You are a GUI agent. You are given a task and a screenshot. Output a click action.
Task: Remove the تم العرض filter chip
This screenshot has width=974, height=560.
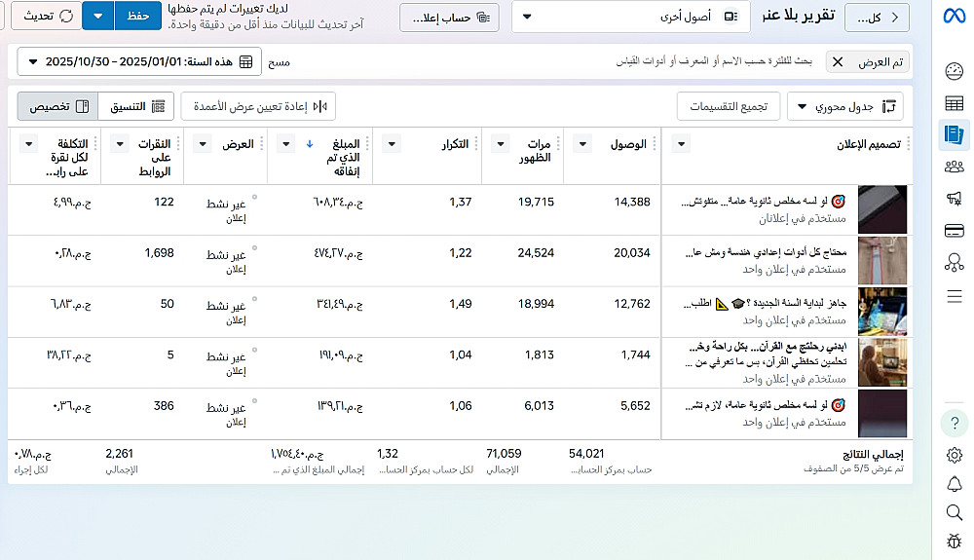[838, 62]
